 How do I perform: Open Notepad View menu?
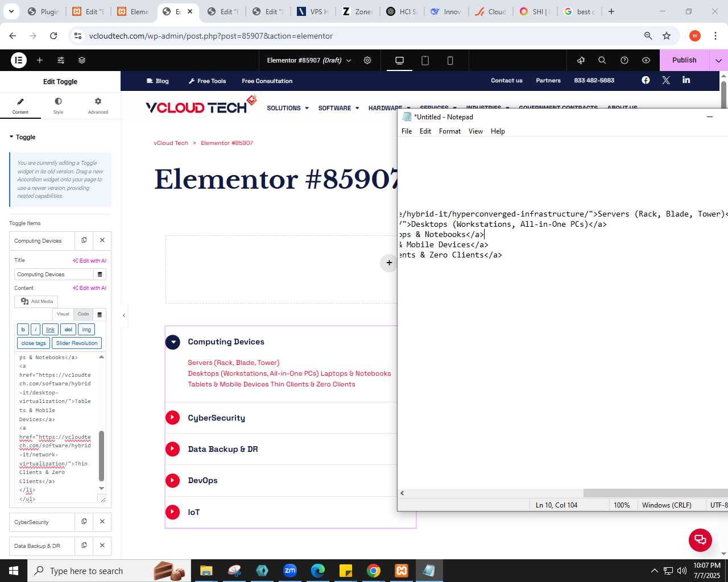(475, 131)
